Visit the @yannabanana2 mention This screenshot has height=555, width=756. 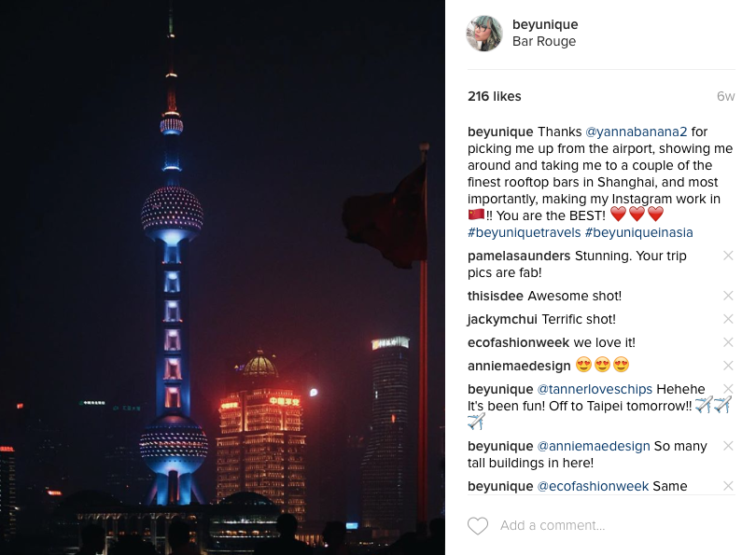click(x=636, y=132)
